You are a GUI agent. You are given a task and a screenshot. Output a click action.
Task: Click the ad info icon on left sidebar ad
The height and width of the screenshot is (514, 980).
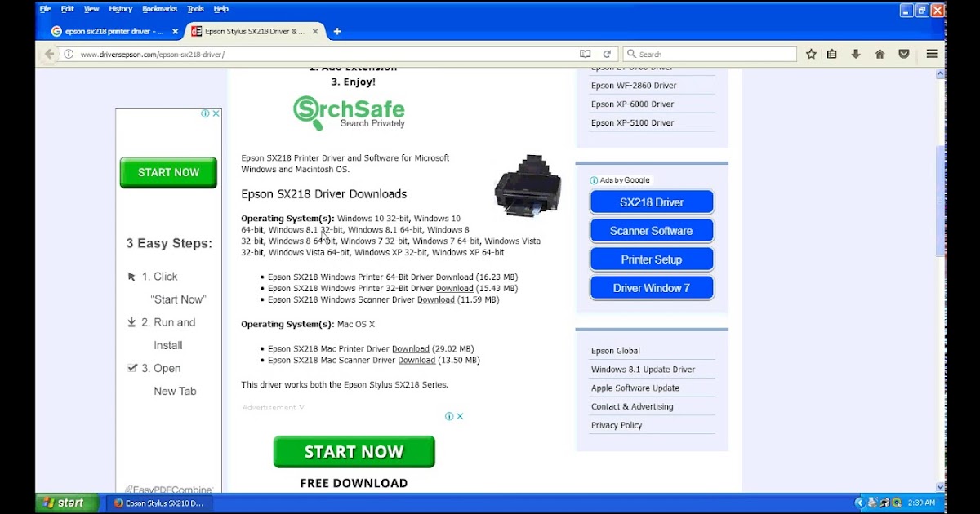point(206,113)
